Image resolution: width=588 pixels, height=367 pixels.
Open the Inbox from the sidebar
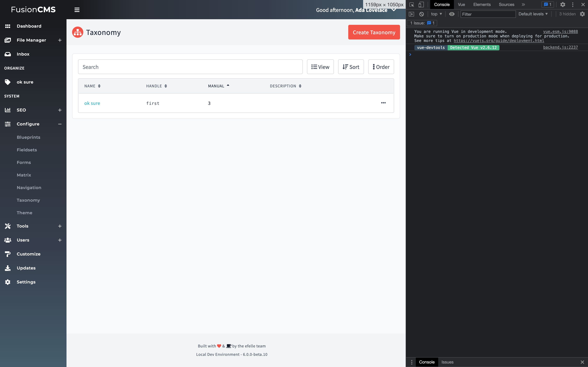pyautogui.click(x=23, y=54)
